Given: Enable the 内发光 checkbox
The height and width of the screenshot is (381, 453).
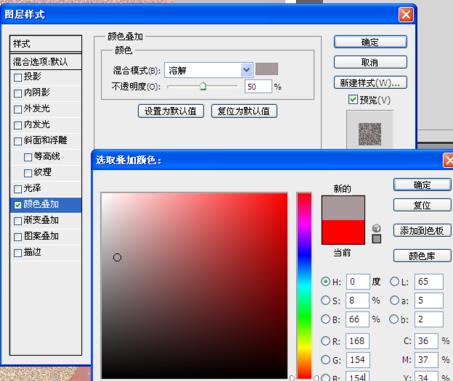Looking at the screenshot, I should (x=18, y=125).
